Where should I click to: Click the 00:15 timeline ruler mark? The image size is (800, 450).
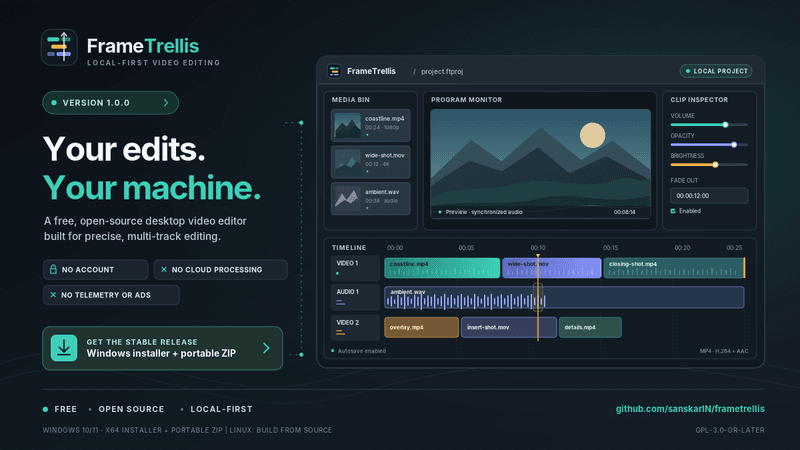[x=610, y=248]
